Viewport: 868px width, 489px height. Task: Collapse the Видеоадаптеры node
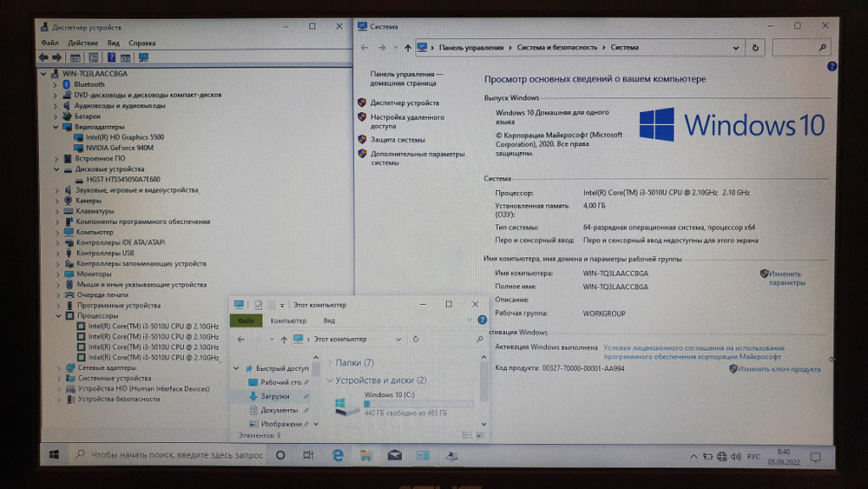[x=56, y=127]
